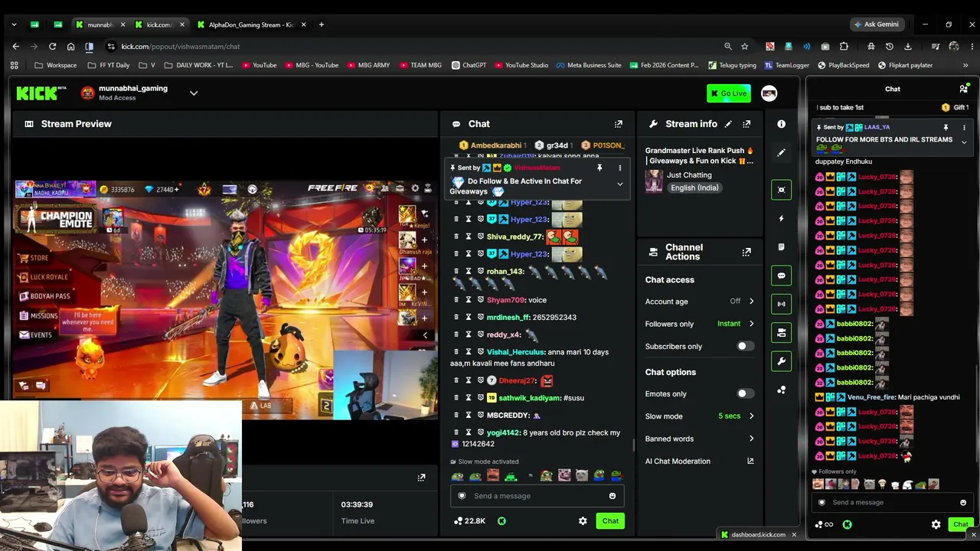The image size is (980, 551).
Task: Open Followers only Instant setting
Action: 700,324
